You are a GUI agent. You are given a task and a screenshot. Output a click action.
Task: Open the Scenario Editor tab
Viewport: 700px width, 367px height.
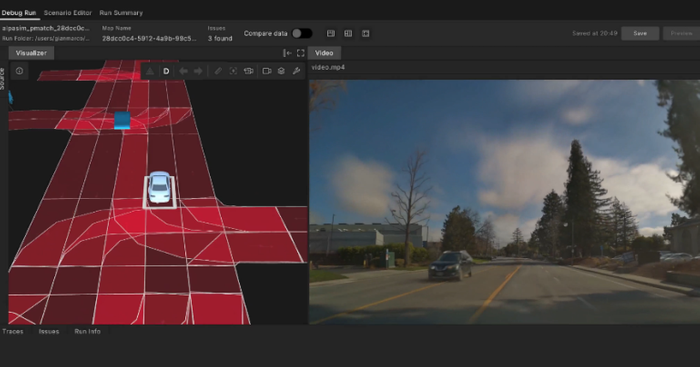click(68, 13)
